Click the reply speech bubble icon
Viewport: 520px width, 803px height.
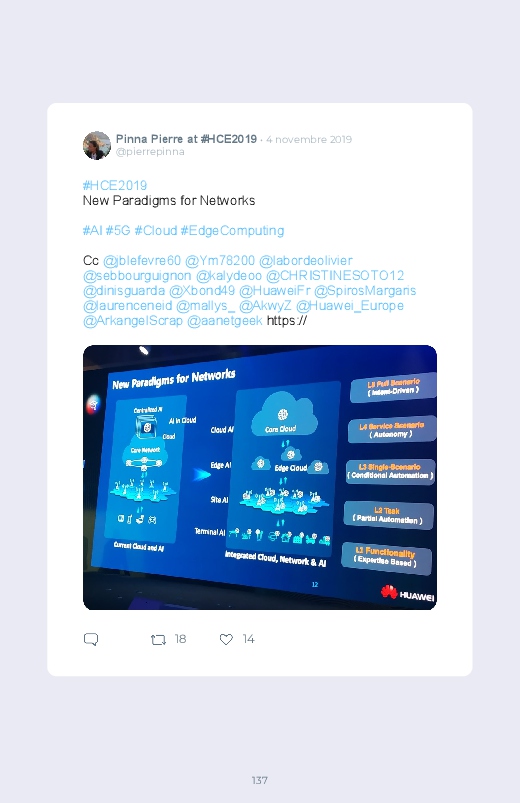[x=91, y=639]
